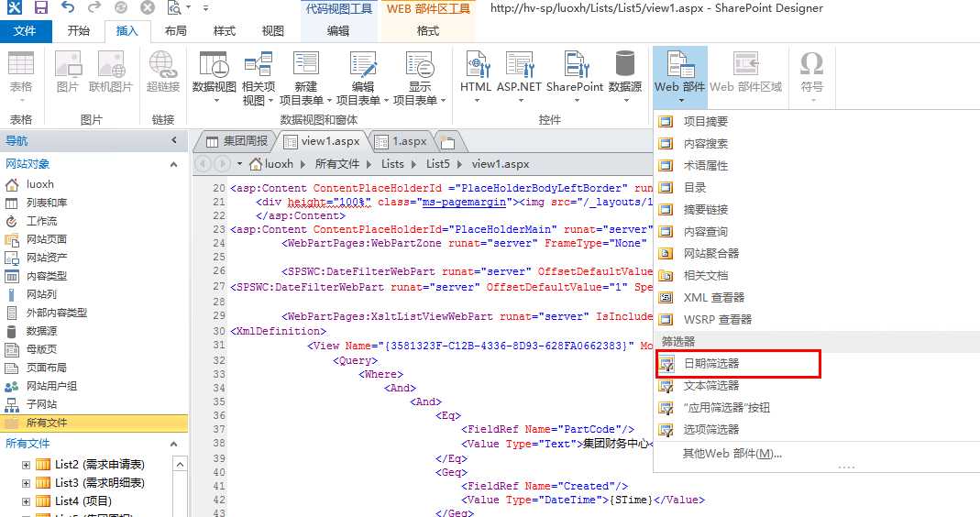Click the List5 breadcrumb link
The width and height of the screenshot is (980, 517).
pos(437,164)
